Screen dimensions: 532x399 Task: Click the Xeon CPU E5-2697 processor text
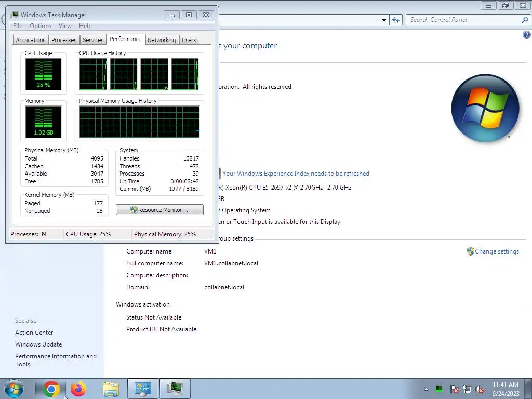285,187
